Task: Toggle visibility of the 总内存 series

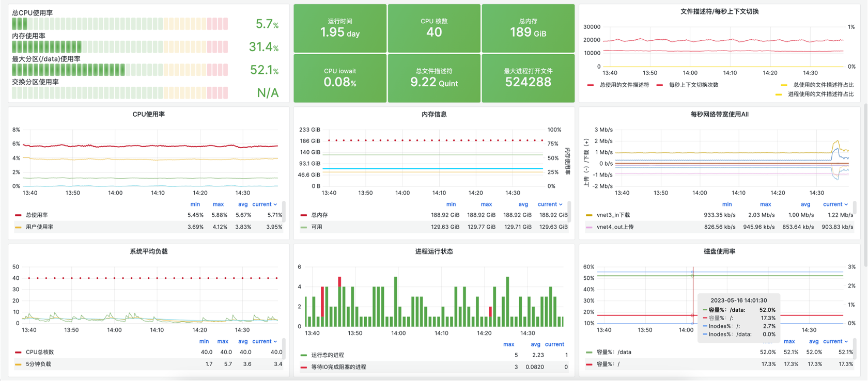Action: pyautogui.click(x=319, y=215)
